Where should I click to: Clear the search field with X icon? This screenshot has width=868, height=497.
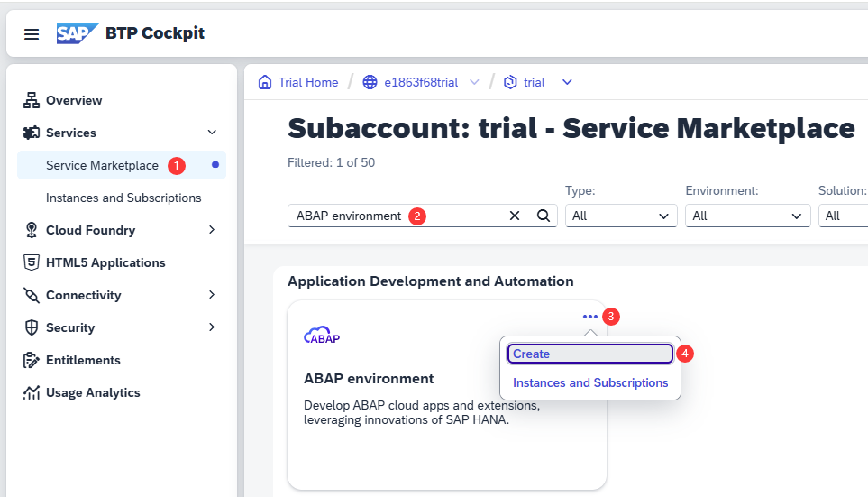[x=515, y=216]
